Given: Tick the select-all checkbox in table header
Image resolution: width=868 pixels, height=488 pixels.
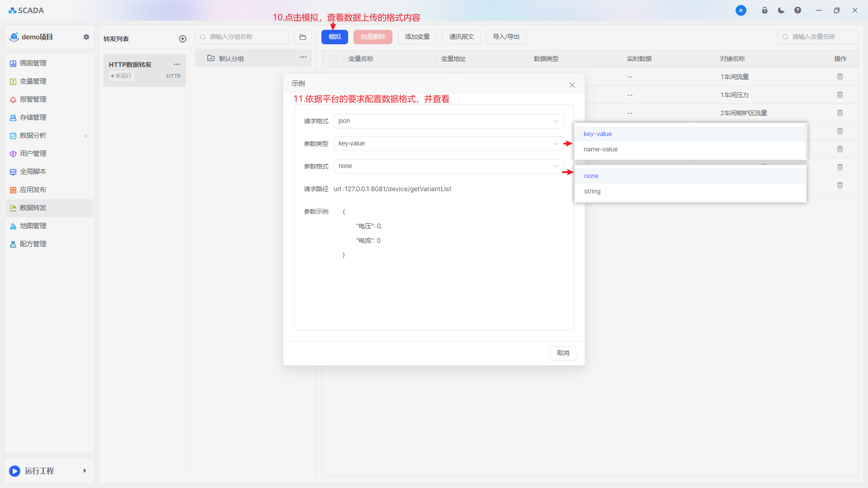Looking at the screenshot, I should coord(333,59).
